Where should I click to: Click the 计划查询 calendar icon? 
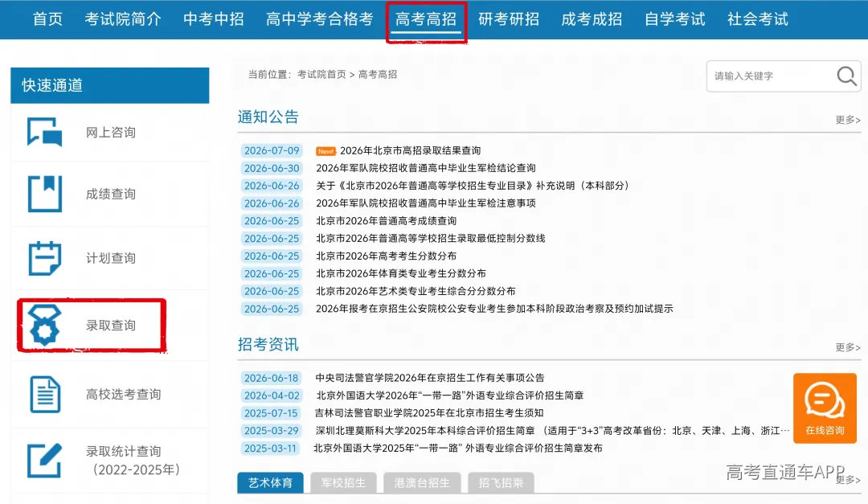point(45,258)
